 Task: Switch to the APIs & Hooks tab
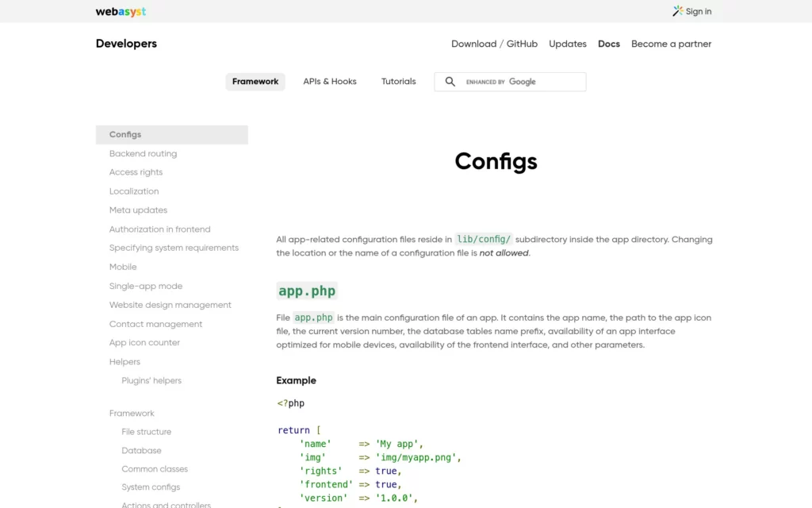point(330,82)
